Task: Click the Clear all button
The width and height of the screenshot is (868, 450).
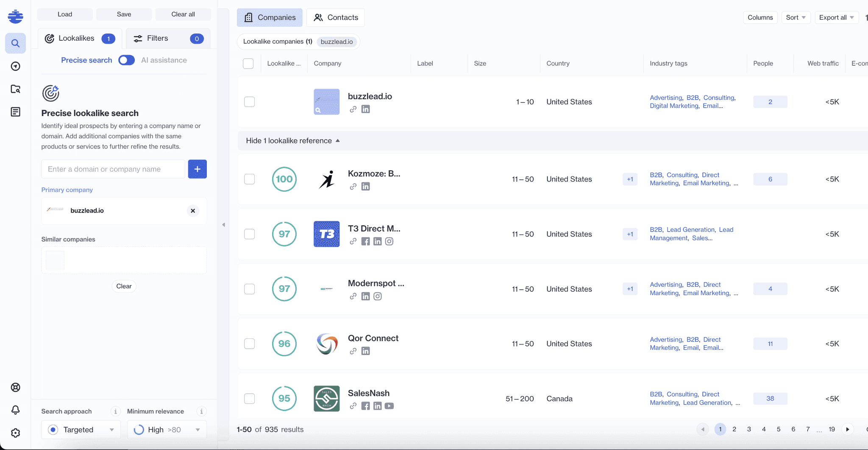Action: pyautogui.click(x=183, y=14)
